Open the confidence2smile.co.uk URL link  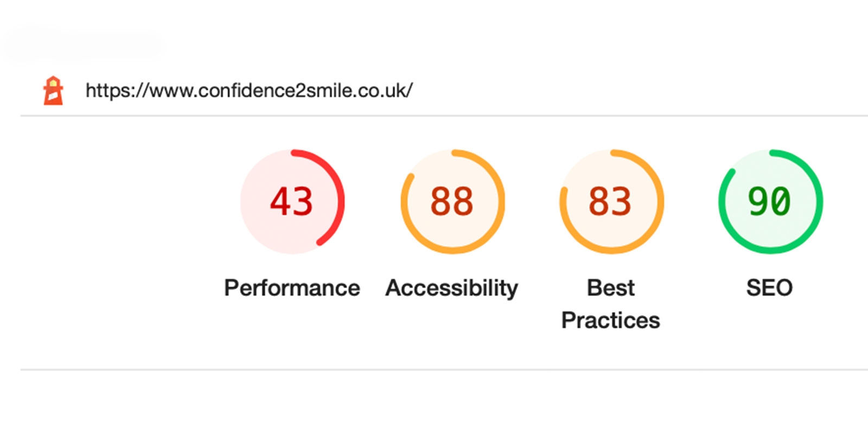(249, 91)
